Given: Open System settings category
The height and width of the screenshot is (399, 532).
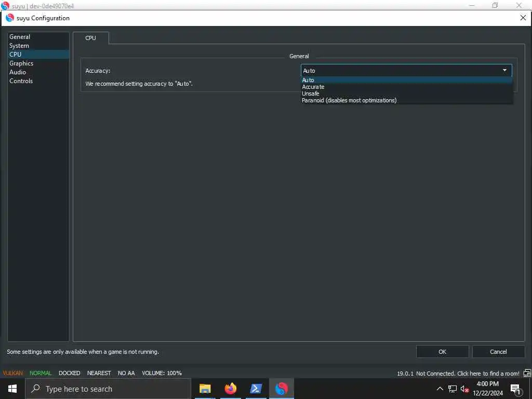Looking at the screenshot, I should (x=38, y=46).
